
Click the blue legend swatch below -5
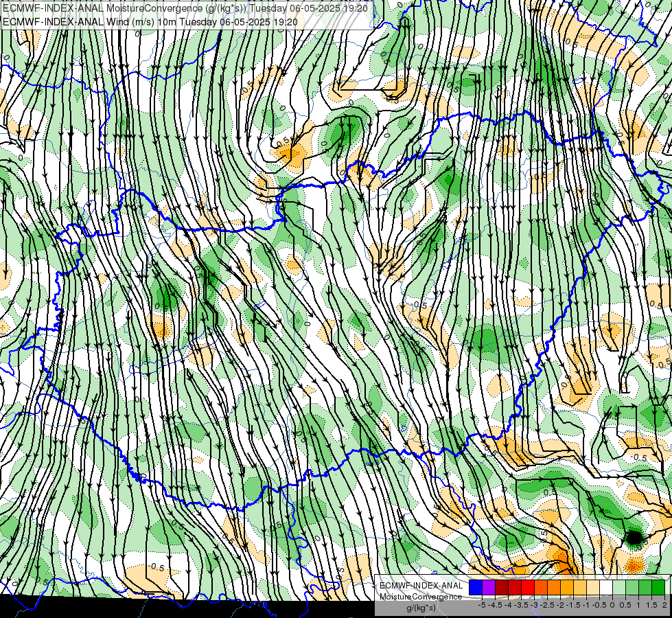coord(476,587)
